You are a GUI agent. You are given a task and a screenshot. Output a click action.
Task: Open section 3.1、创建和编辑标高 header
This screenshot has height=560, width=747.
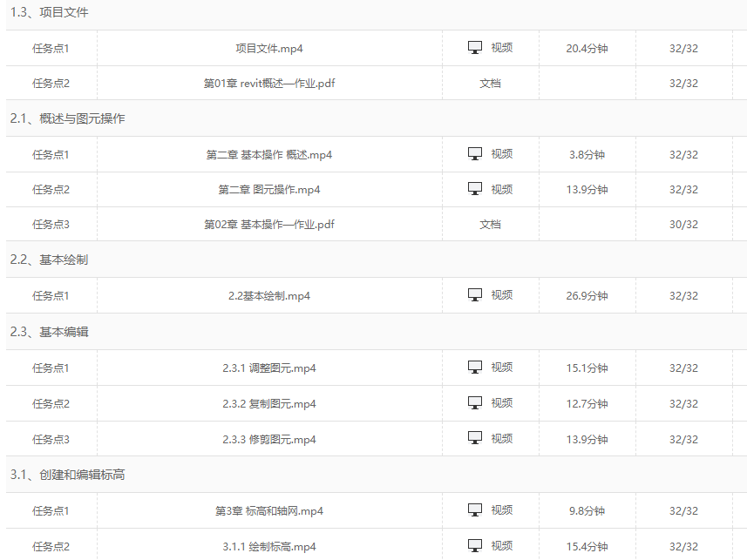tap(67, 475)
